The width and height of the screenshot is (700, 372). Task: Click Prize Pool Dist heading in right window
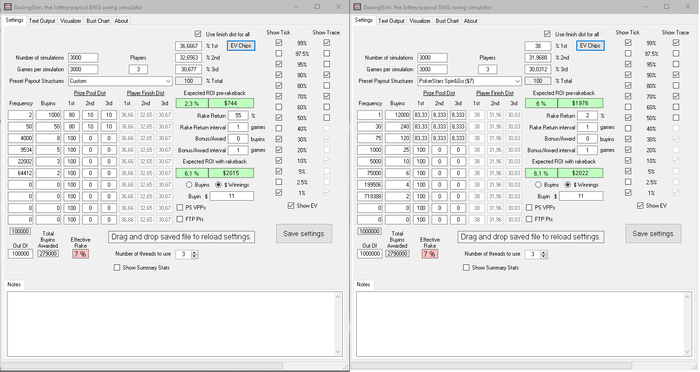pyautogui.click(x=439, y=93)
